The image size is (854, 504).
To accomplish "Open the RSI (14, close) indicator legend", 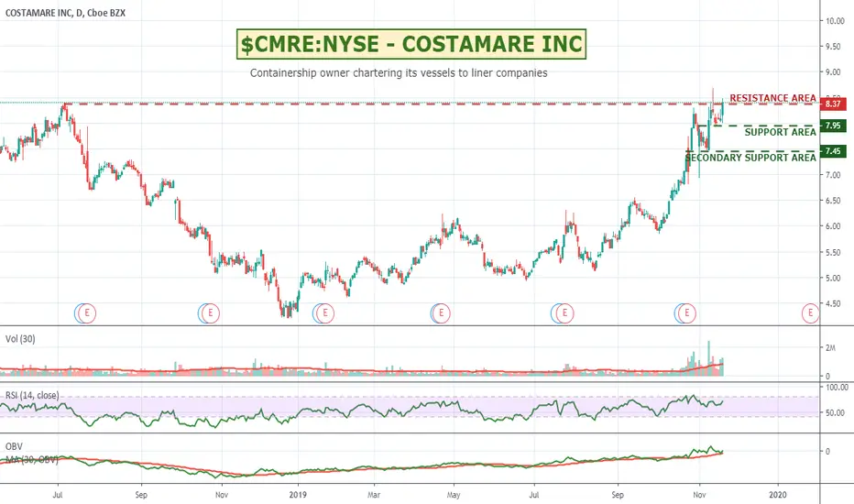I will pos(32,396).
